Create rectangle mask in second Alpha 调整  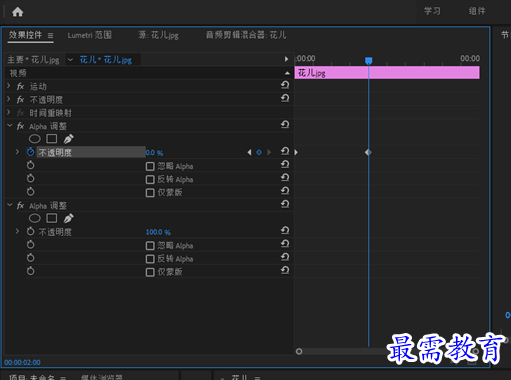[x=52, y=218]
